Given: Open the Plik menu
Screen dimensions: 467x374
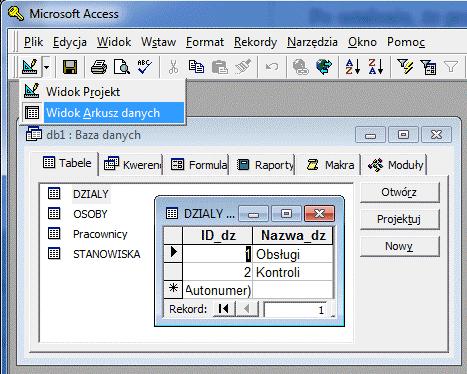Looking at the screenshot, I should [x=33, y=42].
